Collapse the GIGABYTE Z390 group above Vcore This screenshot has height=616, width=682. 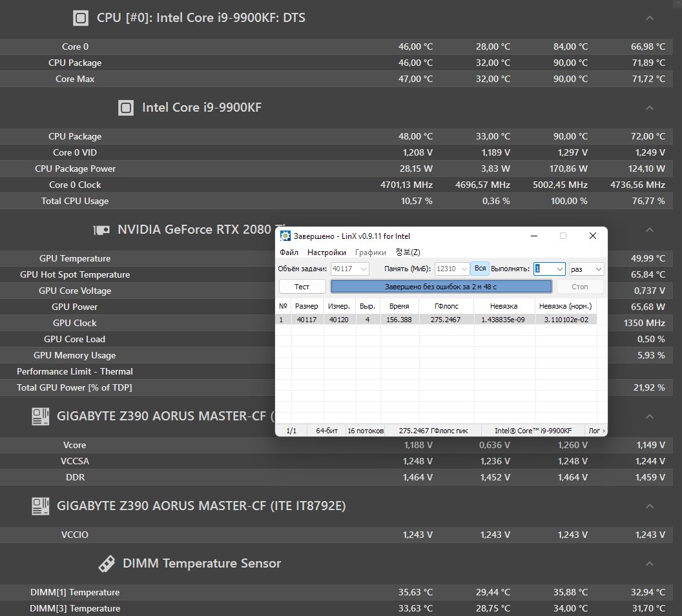pyautogui.click(x=649, y=416)
